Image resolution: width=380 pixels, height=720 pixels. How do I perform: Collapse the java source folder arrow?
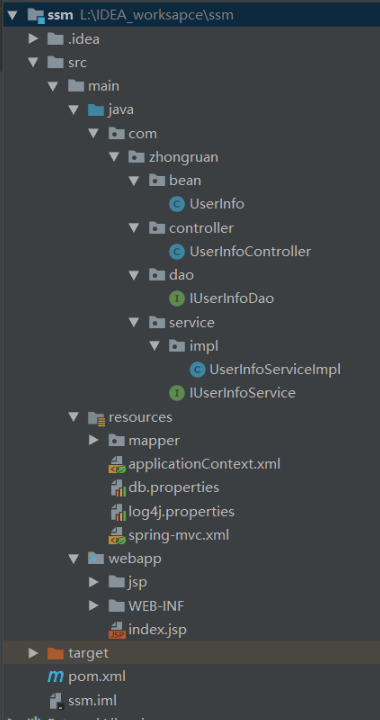(x=73, y=110)
